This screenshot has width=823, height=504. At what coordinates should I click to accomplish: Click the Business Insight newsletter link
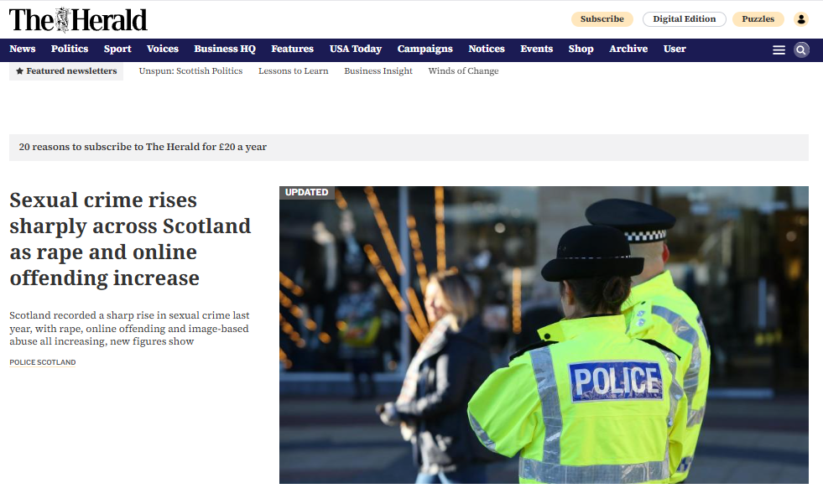tap(378, 71)
